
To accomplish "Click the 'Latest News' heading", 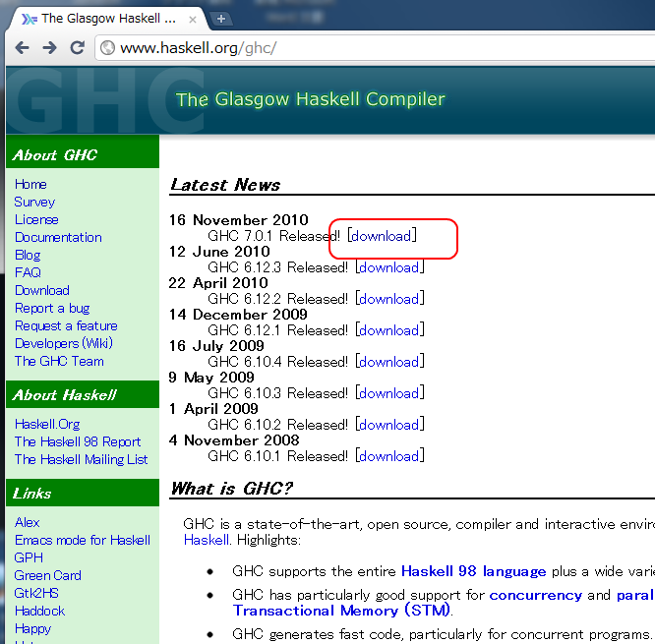I will 225,185.
